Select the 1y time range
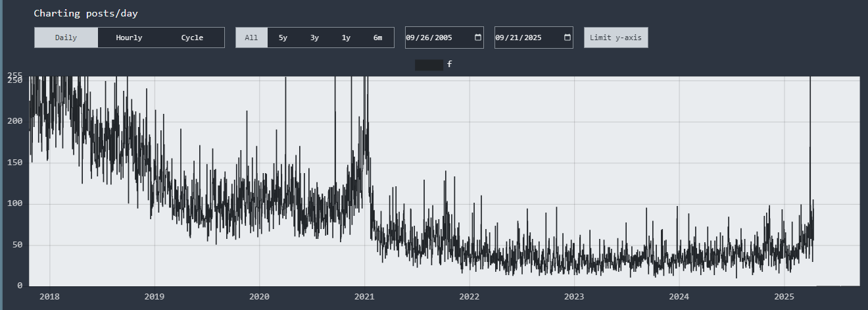 pyautogui.click(x=346, y=38)
